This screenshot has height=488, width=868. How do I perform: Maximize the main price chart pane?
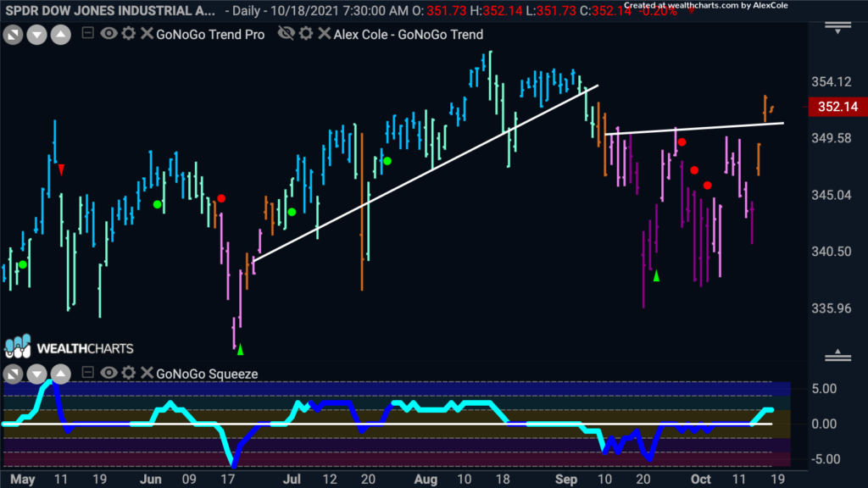click(x=14, y=35)
